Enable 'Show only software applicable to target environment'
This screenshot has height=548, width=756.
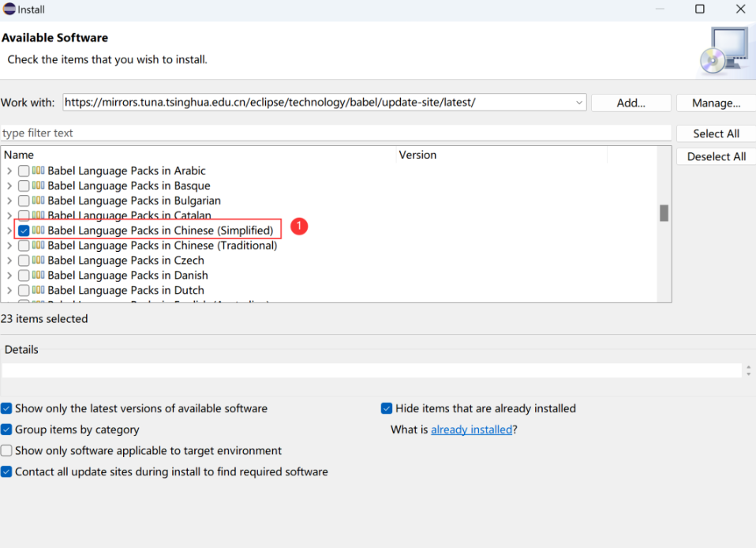pyautogui.click(x=6, y=451)
